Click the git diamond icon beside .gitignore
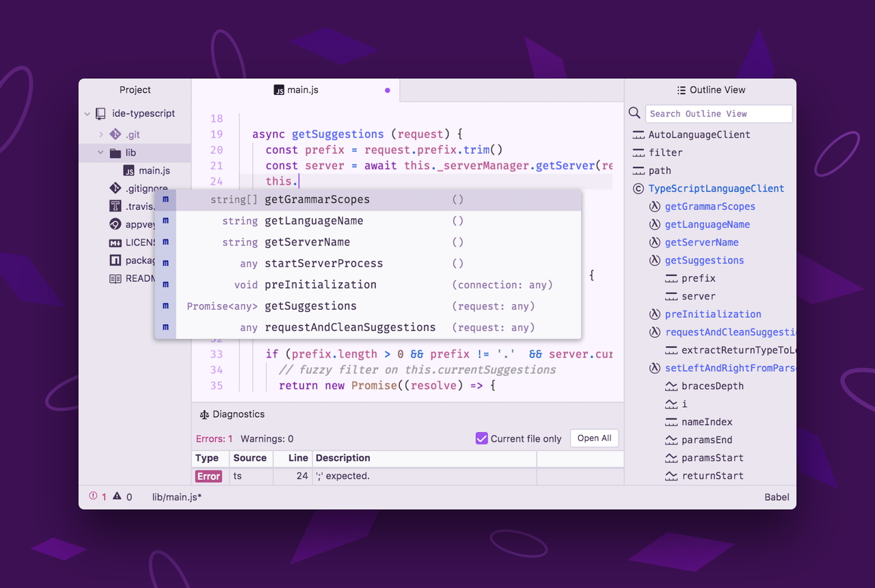 click(x=116, y=188)
